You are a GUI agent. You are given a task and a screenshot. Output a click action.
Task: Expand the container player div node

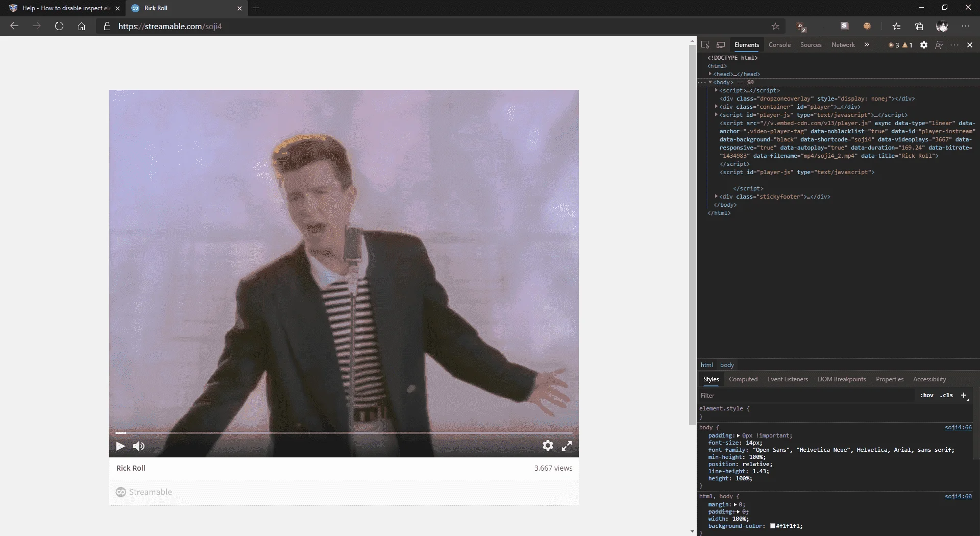716,107
